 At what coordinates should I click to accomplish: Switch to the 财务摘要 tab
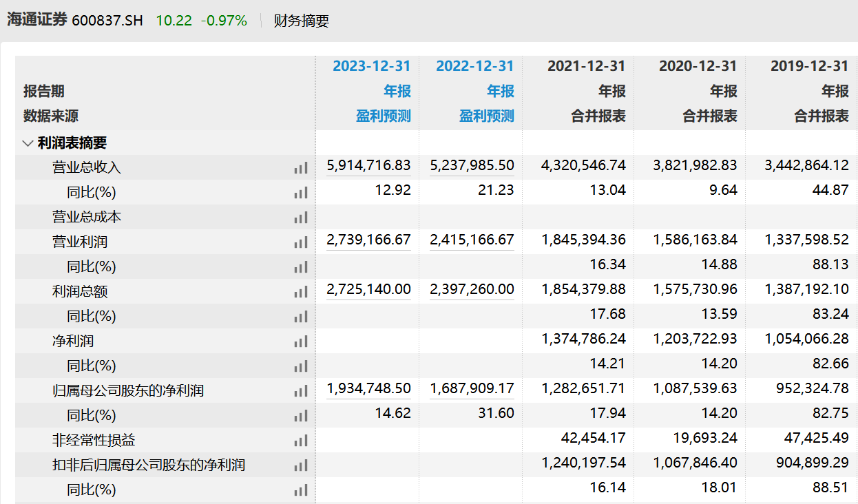pyautogui.click(x=302, y=21)
